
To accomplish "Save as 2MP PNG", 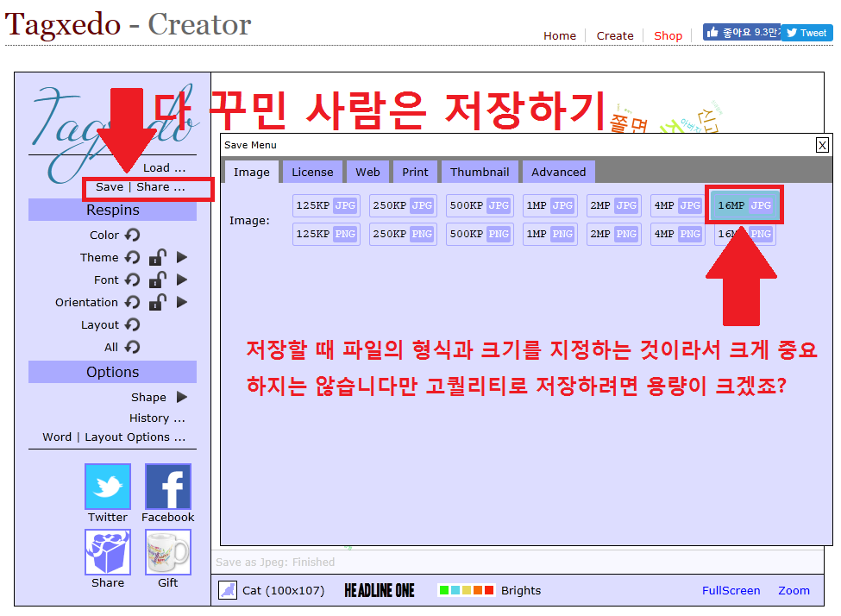I will click(x=613, y=234).
